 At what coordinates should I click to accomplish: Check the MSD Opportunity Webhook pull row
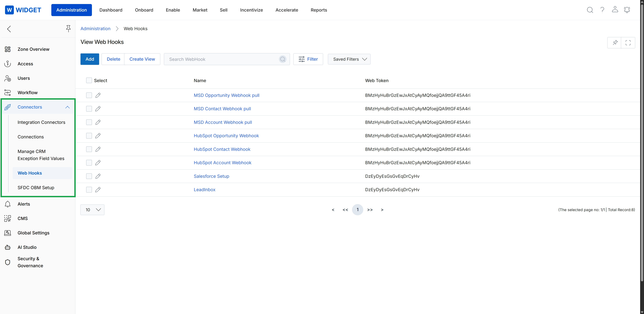(x=89, y=95)
